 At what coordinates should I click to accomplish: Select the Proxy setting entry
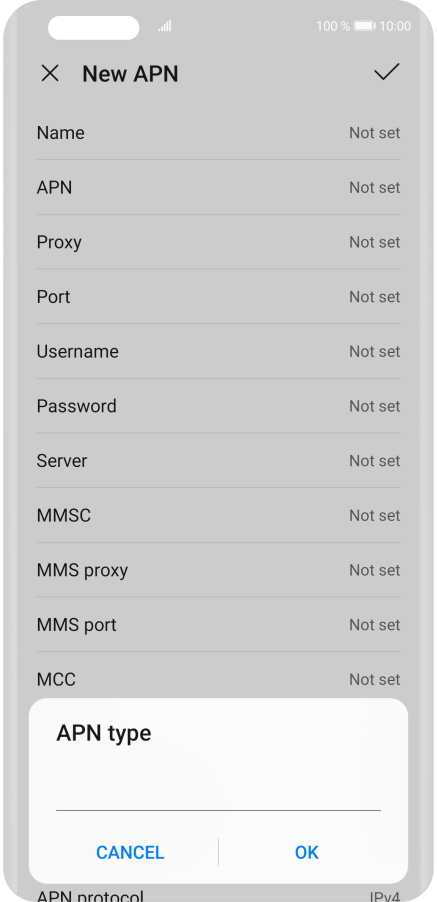coord(218,242)
